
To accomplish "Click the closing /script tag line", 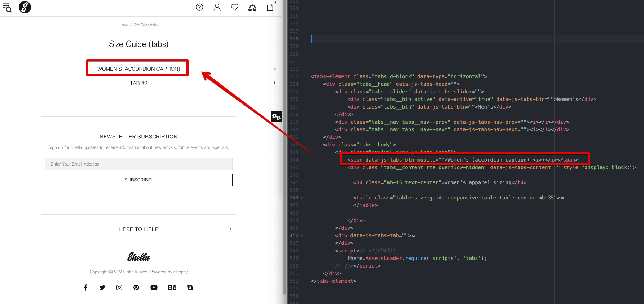I will (x=358, y=266).
